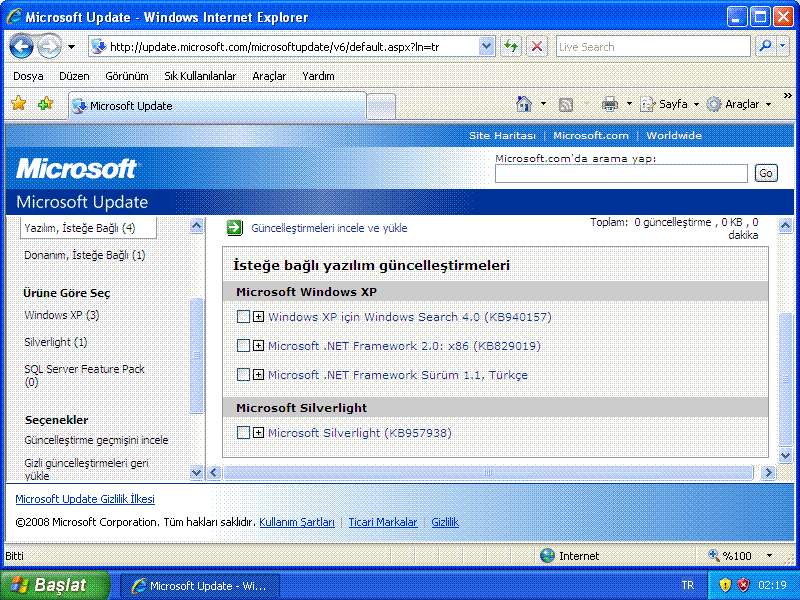800x600 pixels.
Task: Open the Sık Kullanılanlar menu
Action: click(x=200, y=76)
